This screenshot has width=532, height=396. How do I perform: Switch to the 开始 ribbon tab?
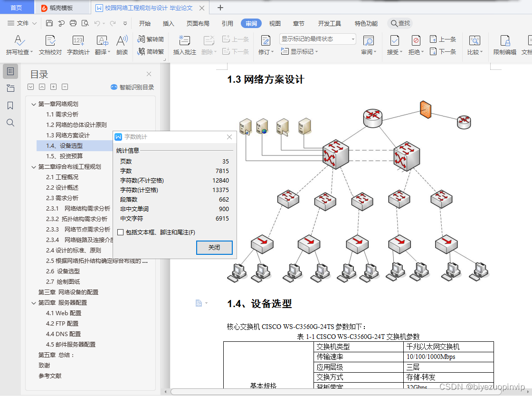[x=144, y=23]
